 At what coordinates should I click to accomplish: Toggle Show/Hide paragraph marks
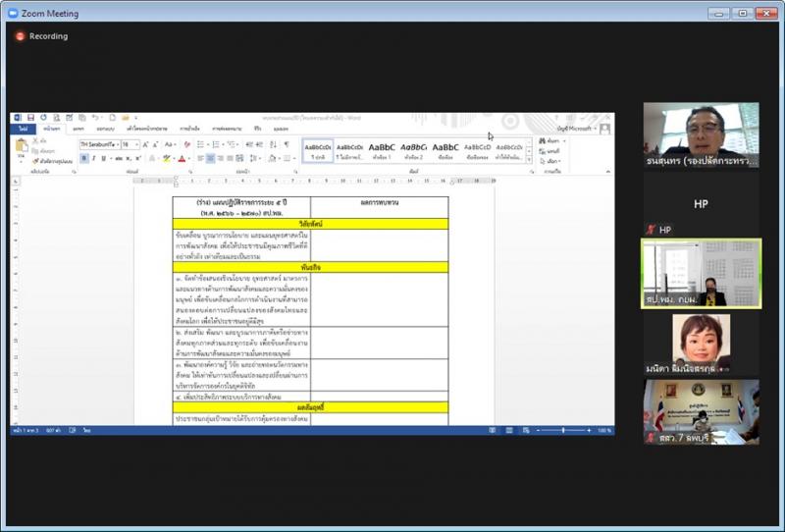point(287,144)
